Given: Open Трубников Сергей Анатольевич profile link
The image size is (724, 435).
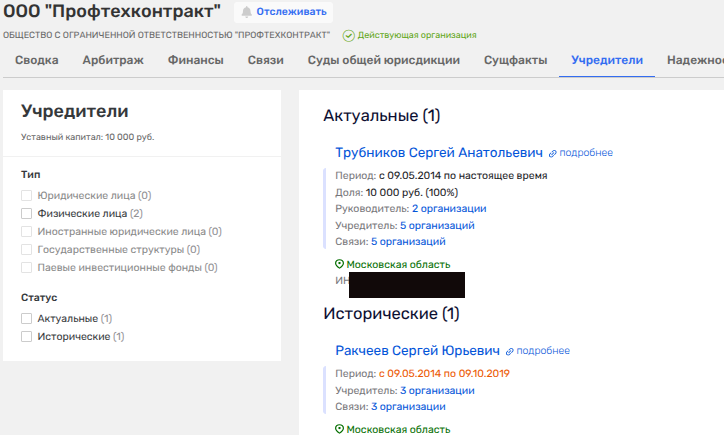Looking at the screenshot, I should (x=438, y=153).
